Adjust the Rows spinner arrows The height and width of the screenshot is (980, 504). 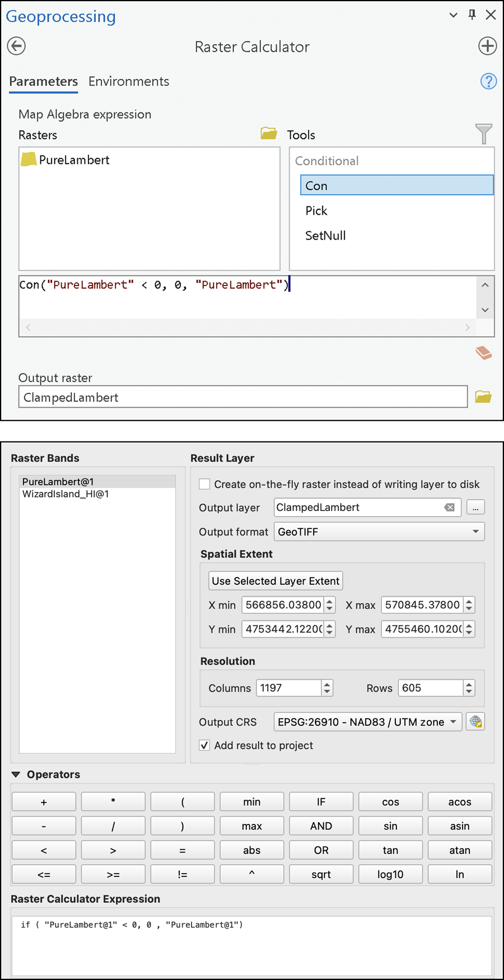pos(469,688)
